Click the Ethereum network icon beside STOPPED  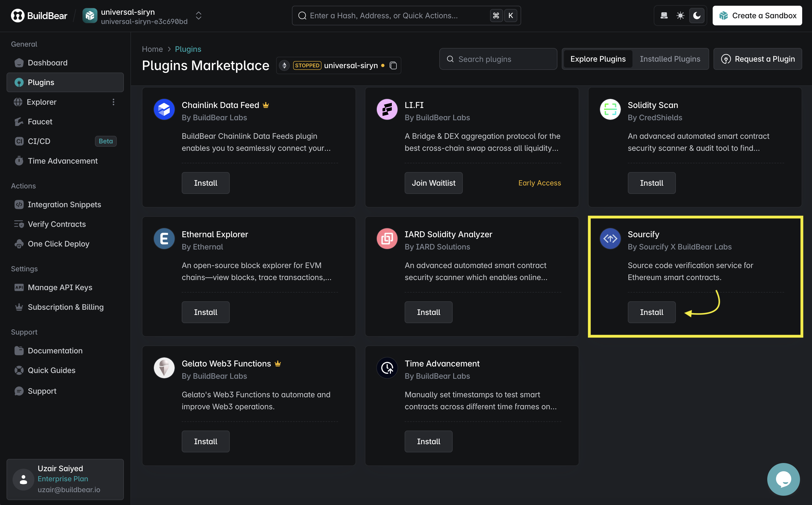coord(284,65)
